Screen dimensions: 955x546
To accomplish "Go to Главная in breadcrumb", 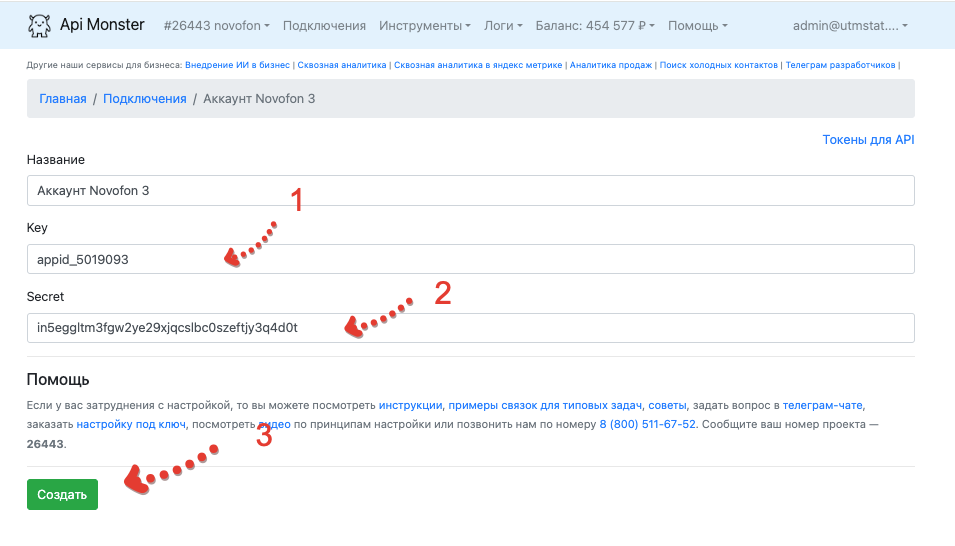I will [x=63, y=99].
